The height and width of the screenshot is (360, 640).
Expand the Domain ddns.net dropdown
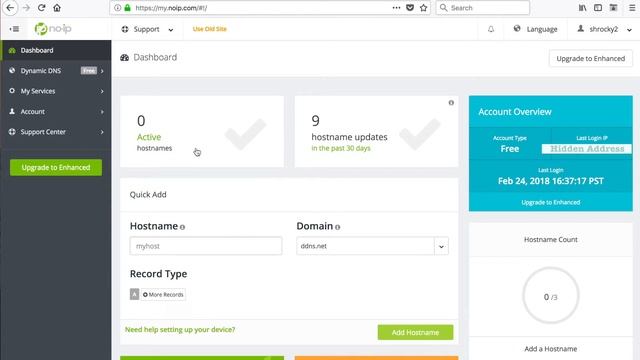(441, 246)
